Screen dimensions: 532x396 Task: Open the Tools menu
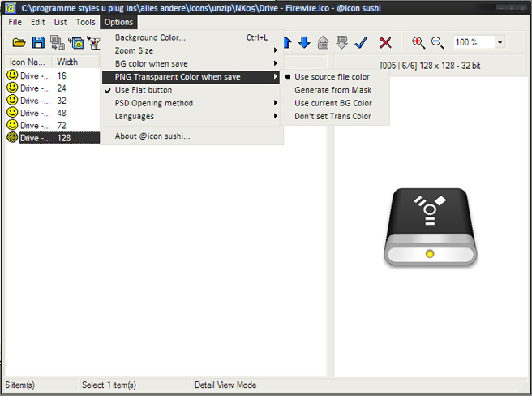coord(85,22)
